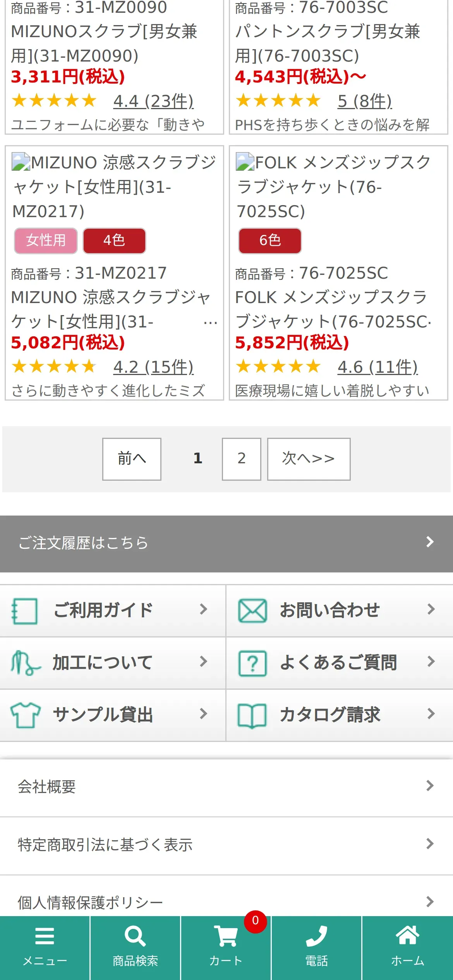453x980 pixels.
Task: Click the 6色 red color-count tag
Action: pos(270,241)
